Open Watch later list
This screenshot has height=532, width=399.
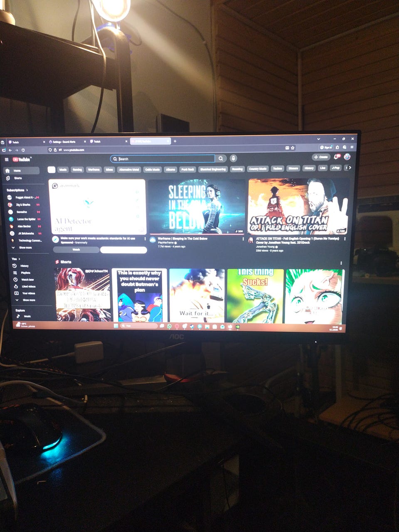point(25,280)
